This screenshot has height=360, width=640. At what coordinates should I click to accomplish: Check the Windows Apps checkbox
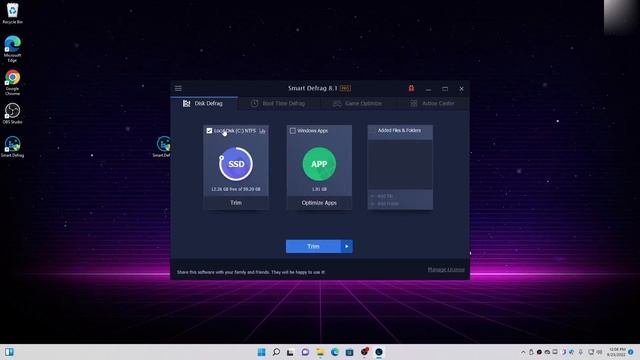(293, 131)
